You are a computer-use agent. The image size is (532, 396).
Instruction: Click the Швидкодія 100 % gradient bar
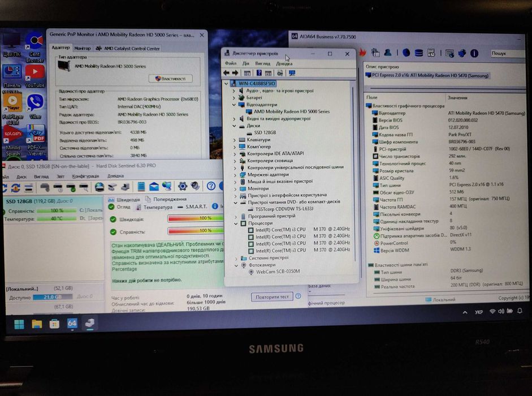tap(196, 218)
